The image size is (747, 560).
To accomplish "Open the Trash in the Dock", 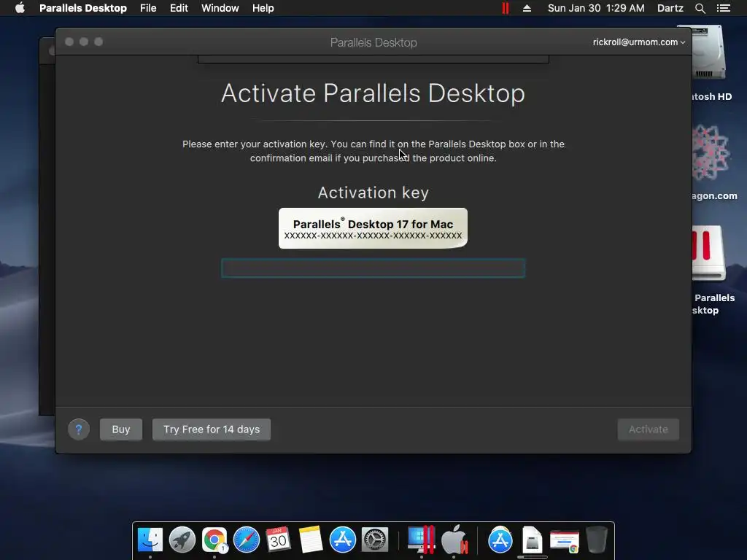I will [x=597, y=540].
